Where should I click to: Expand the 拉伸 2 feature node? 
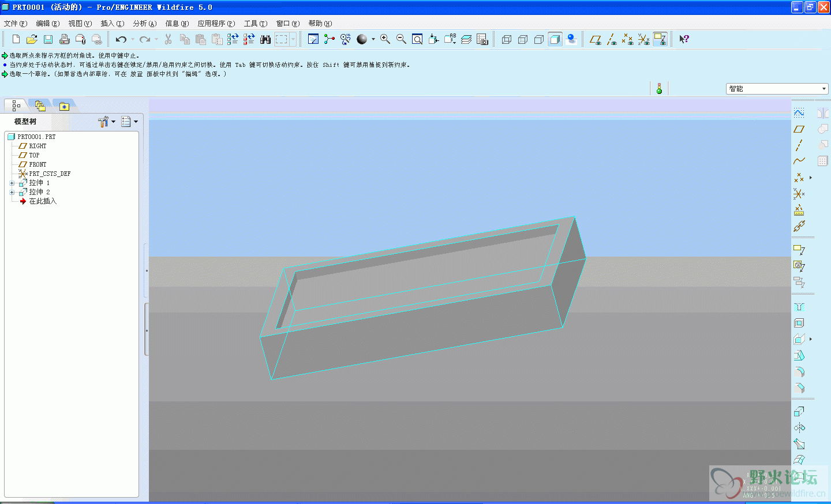12,193
